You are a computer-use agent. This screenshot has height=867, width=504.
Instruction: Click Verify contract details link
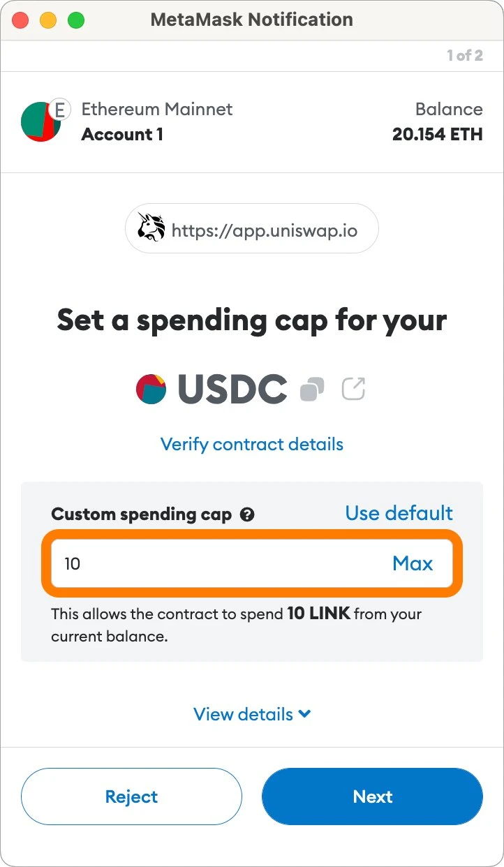[252, 444]
